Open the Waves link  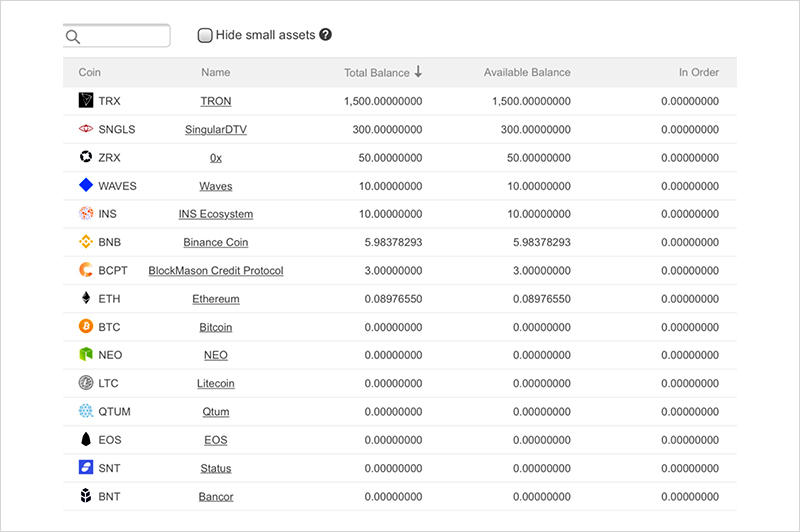click(216, 186)
